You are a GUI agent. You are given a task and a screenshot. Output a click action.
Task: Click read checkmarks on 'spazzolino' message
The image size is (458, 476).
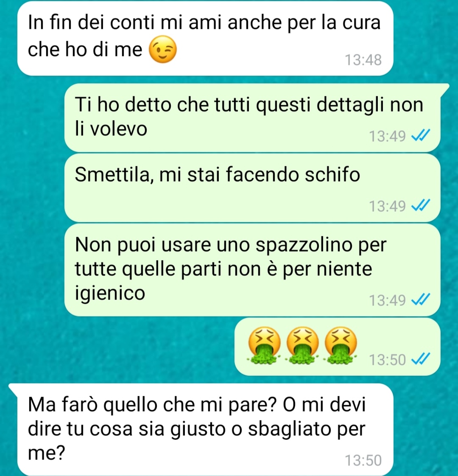pos(421,300)
